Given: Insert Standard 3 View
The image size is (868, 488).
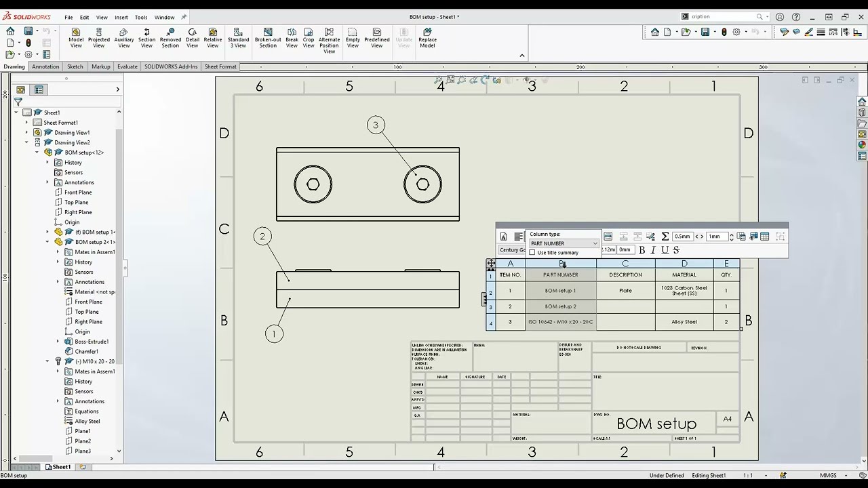Looking at the screenshot, I should pos(238,38).
